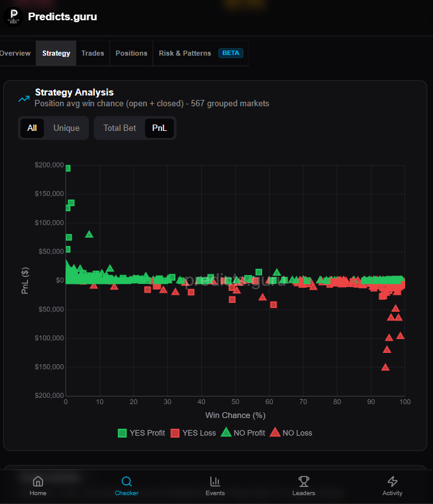433x504 pixels.
Task: Click the BETA badge
Action: coord(230,53)
